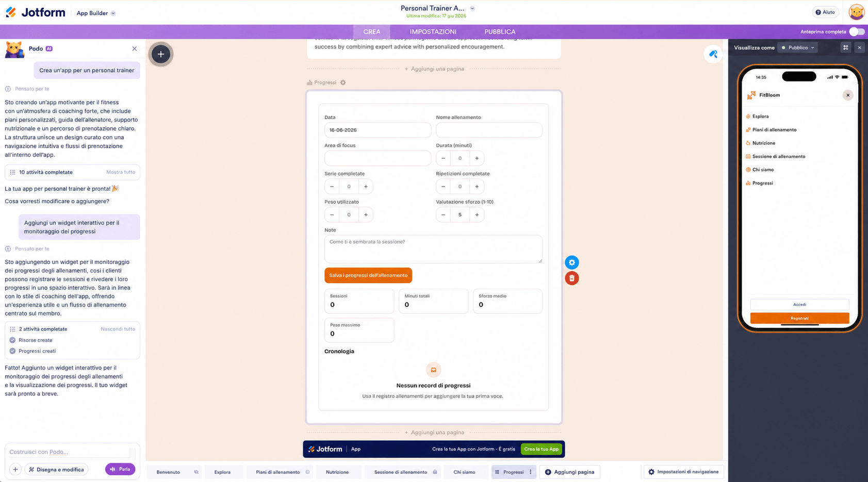Open the user avatar menu
The height and width of the screenshot is (482, 868).
pos(856,12)
